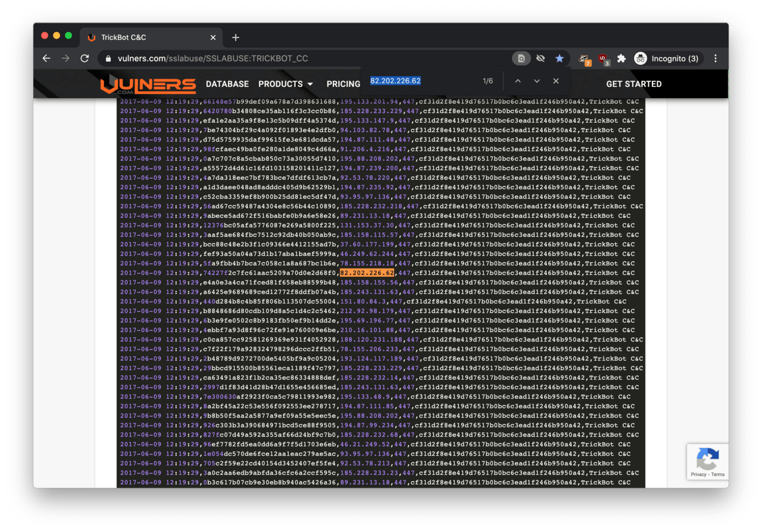
Task: Click hash starting 74227f2c7fc61aac
Action: tap(270, 273)
